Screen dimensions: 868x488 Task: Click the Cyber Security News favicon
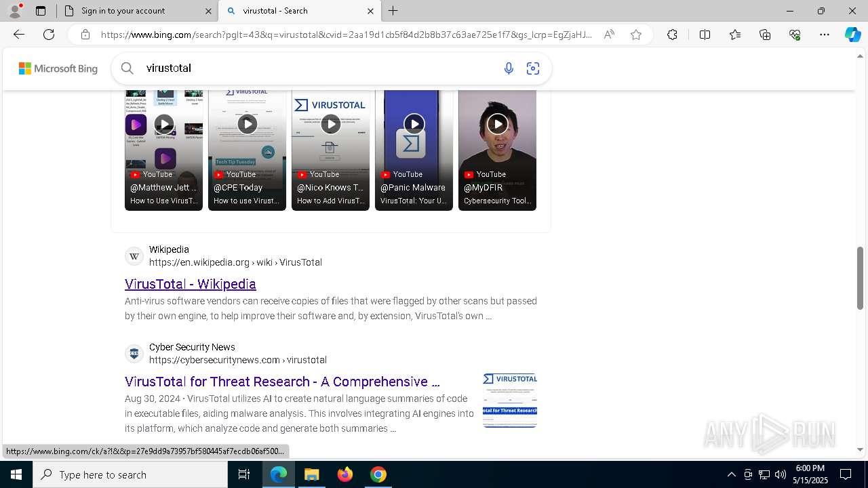point(134,354)
